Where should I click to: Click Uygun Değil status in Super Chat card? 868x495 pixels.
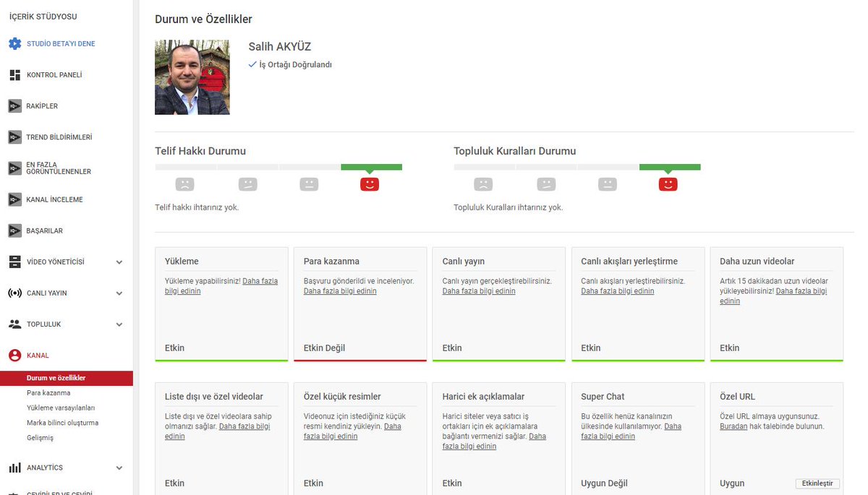coord(605,483)
